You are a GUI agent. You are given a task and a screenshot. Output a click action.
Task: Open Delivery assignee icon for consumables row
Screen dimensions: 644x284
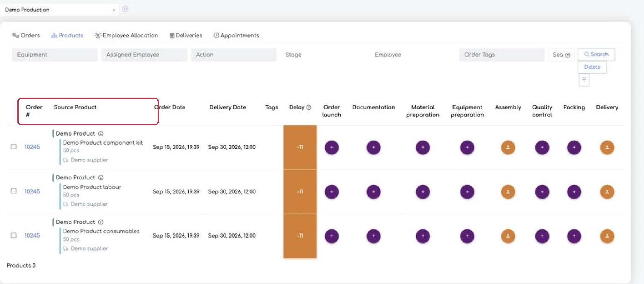tap(607, 236)
